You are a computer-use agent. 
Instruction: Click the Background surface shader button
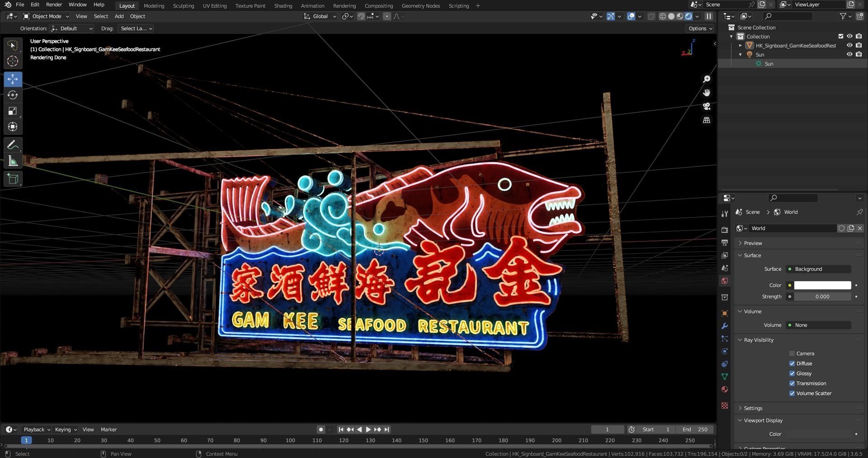[x=818, y=269]
